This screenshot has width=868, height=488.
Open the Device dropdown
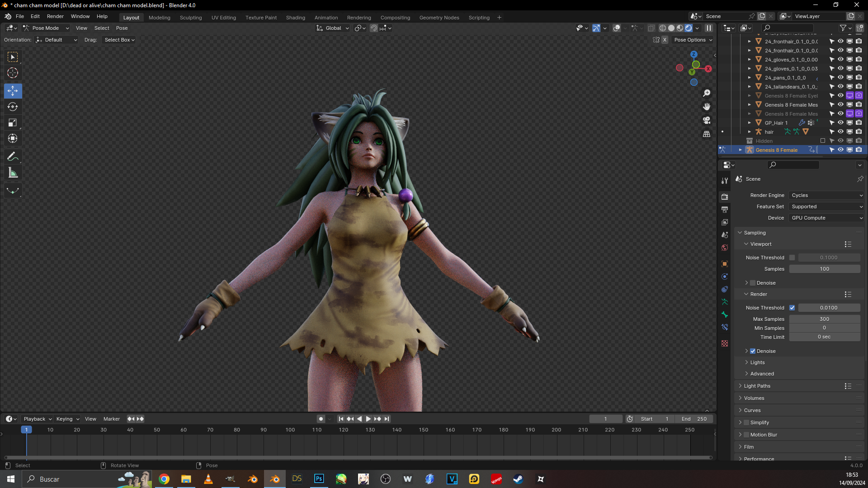(x=827, y=218)
